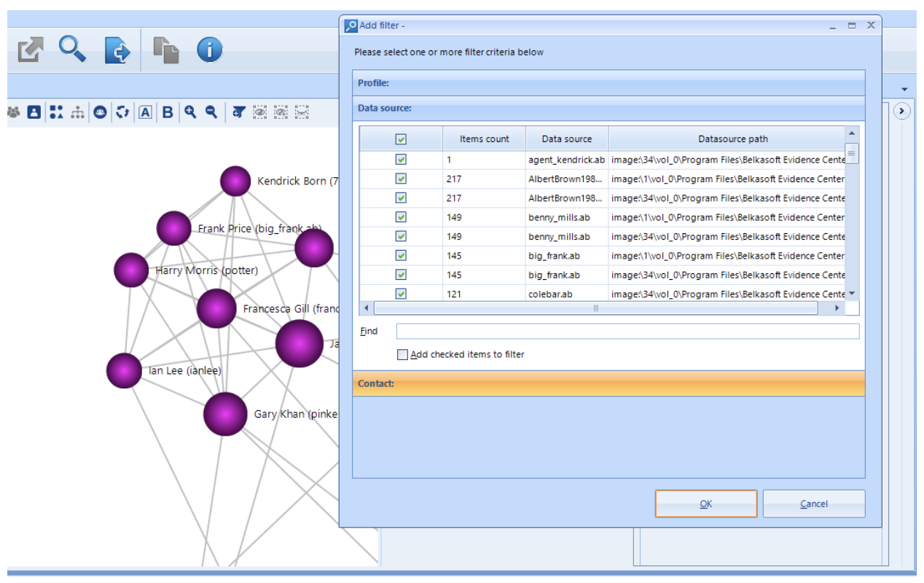
Task: Click the gray external-link open icon
Action: click(31, 50)
